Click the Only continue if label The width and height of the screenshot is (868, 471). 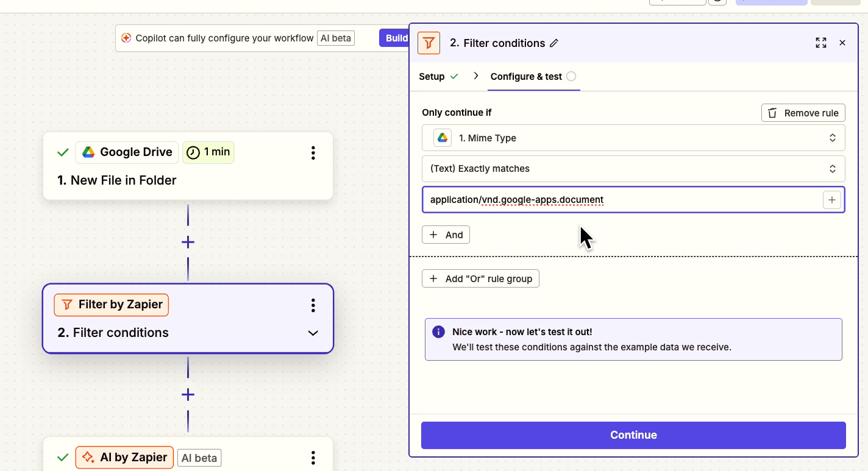pyautogui.click(x=457, y=113)
